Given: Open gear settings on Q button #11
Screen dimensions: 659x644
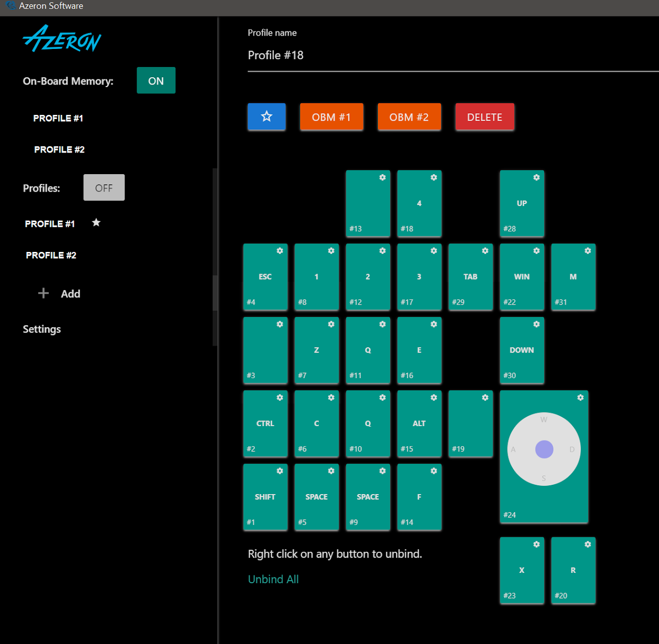Looking at the screenshot, I should (383, 324).
